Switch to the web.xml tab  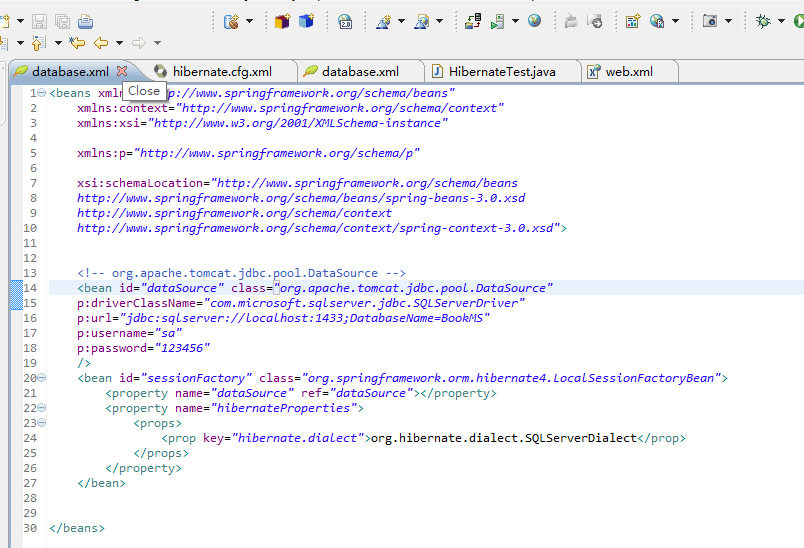[x=629, y=72]
